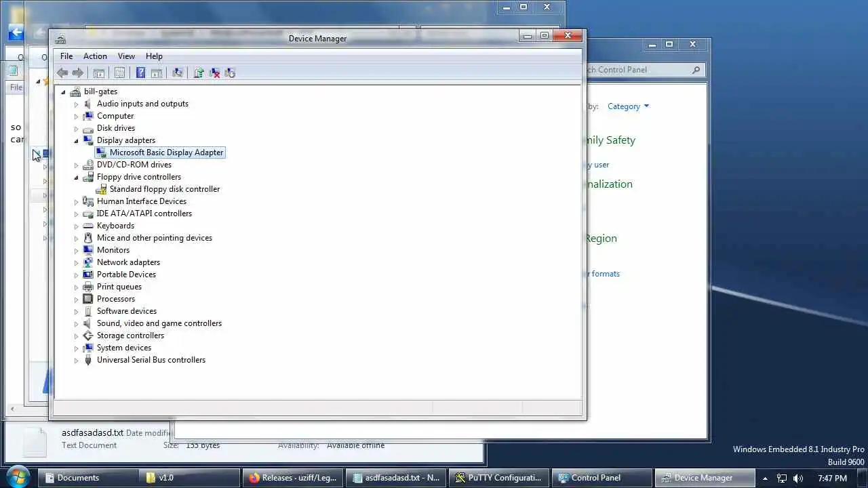
Task: Toggle the Show/Hide Action Pane toolbar icon
Action: (x=157, y=73)
